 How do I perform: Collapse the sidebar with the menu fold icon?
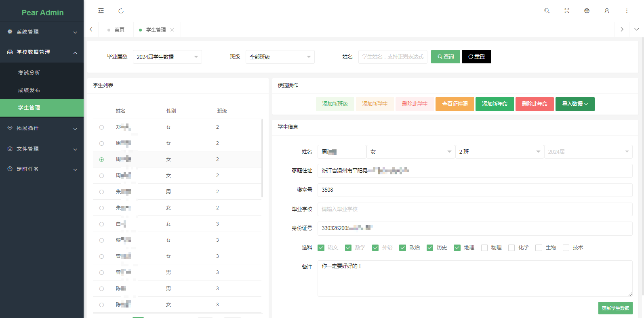pyautogui.click(x=101, y=11)
